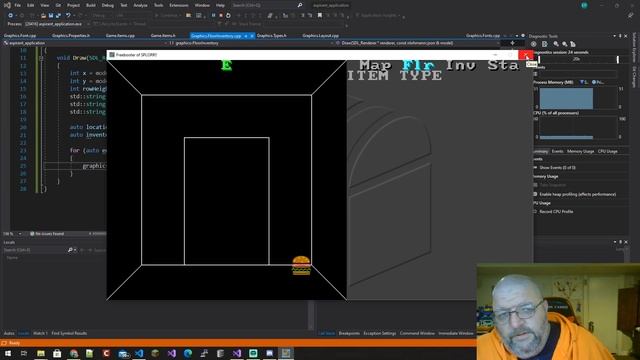Image resolution: width=640 pixels, height=360 pixels.
Task: Restart debugging with the circular arrow icon
Action: [228, 16]
